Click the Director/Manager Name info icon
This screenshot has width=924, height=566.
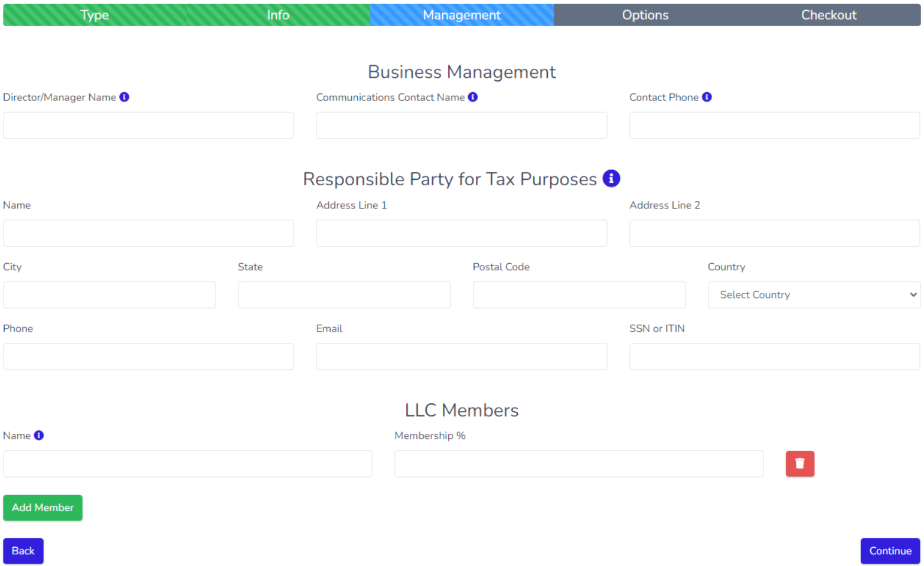coord(124,97)
